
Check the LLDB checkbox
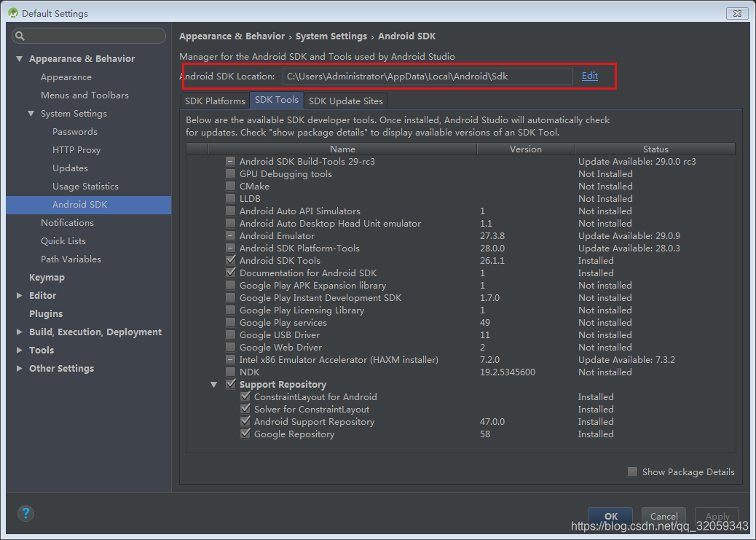pyautogui.click(x=230, y=198)
